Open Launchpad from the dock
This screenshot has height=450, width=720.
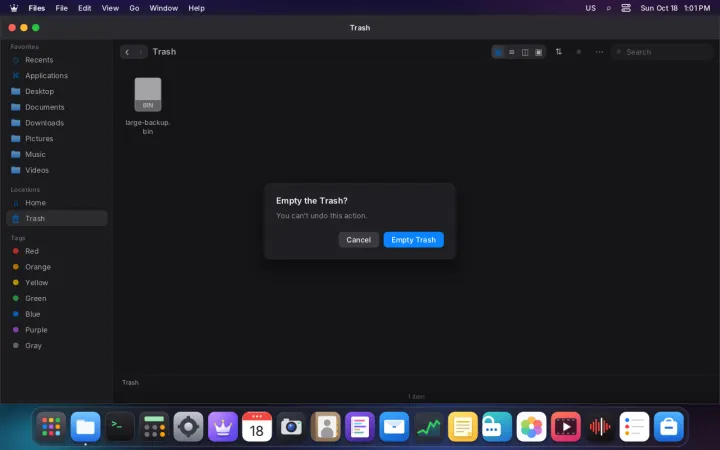click(51, 427)
